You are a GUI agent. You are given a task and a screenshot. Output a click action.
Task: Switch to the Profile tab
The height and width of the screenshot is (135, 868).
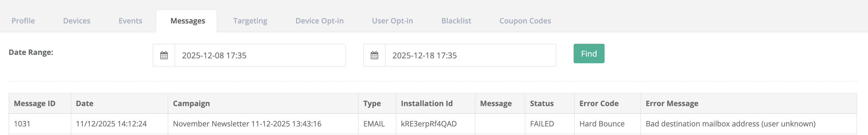[x=23, y=21]
